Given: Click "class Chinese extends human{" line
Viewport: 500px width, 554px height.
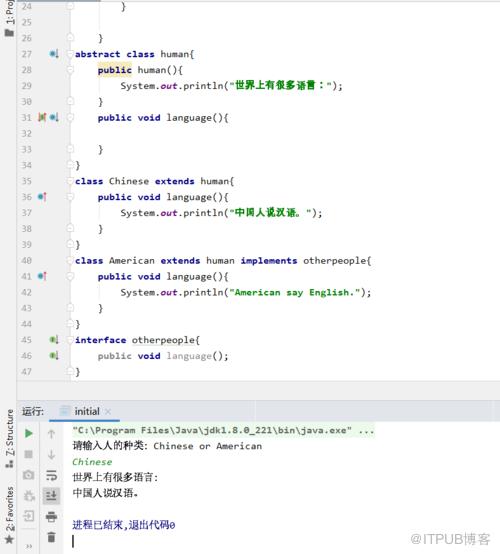Looking at the screenshot, I should coord(154,181).
